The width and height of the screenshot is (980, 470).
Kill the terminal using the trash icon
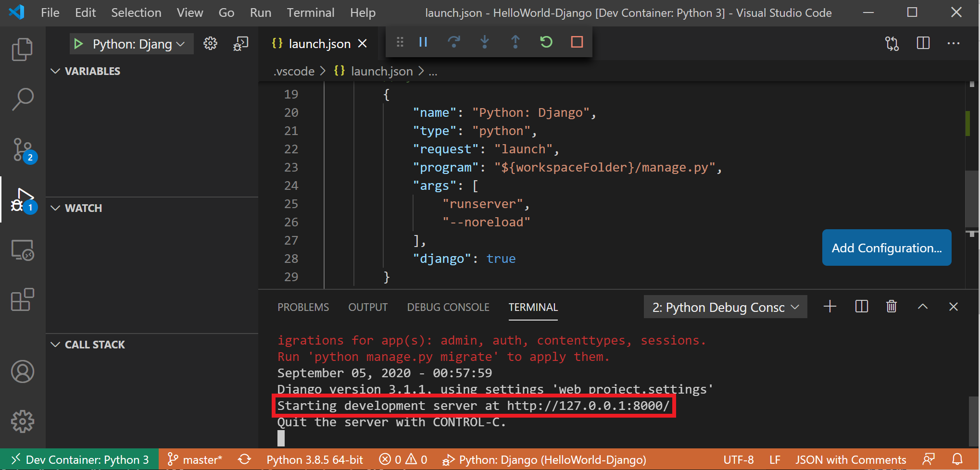[x=891, y=306]
